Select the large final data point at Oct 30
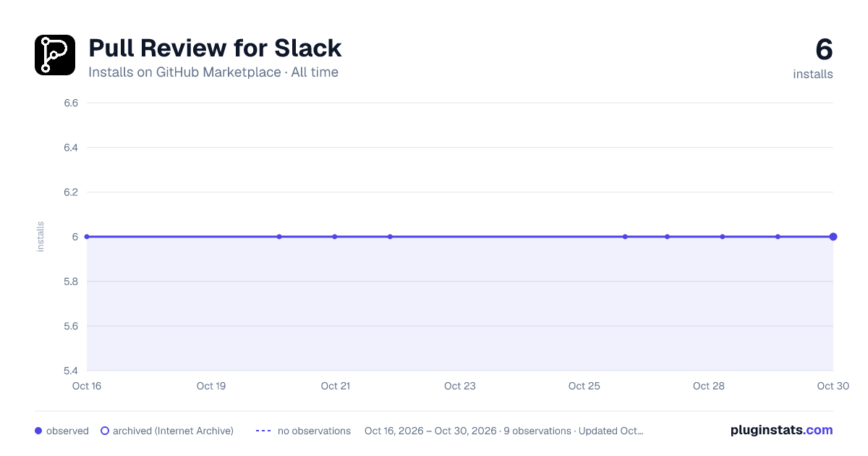868x456 pixels. (x=833, y=237)
